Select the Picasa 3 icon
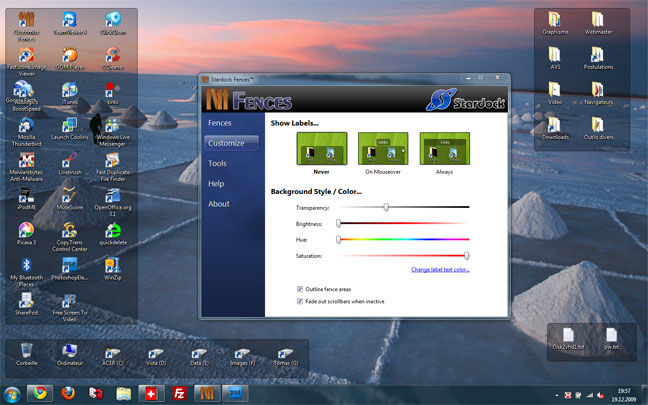The height and width of the screenshot is (405, 648). 26,234
